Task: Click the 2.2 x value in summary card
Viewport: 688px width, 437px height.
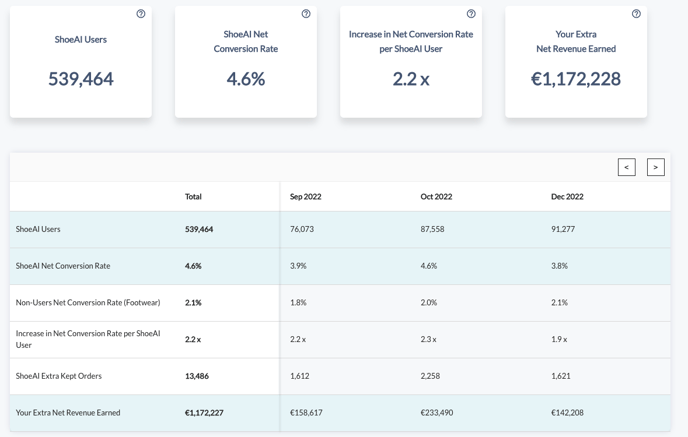Action: [411, 79]
